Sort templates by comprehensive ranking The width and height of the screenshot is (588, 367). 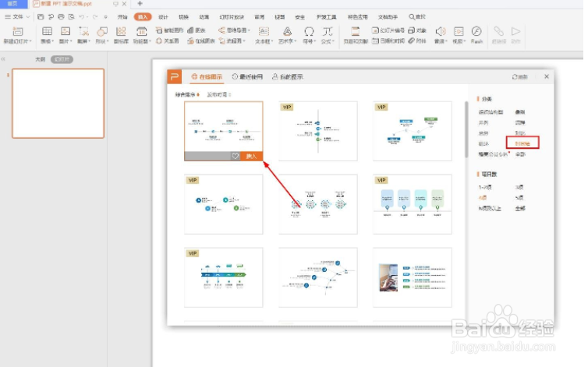coord(187,94)
